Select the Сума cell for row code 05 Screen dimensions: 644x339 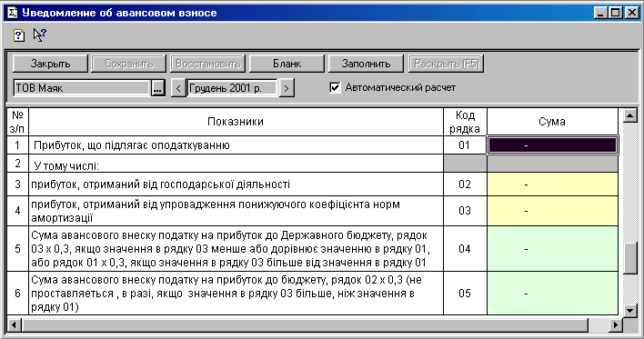pyautogui.click(x=552, y=293)
